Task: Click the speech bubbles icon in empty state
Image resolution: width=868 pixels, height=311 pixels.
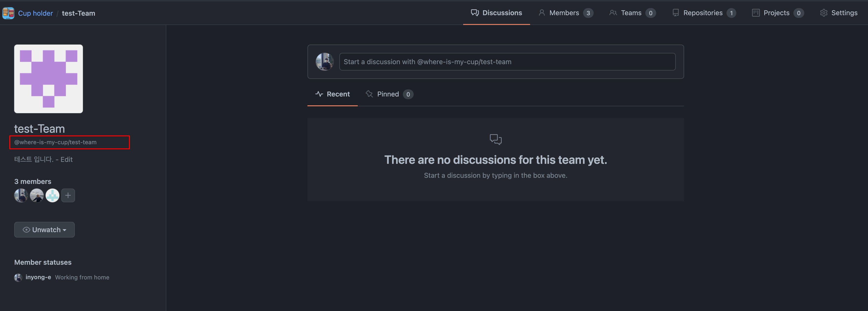Action: 495,139
